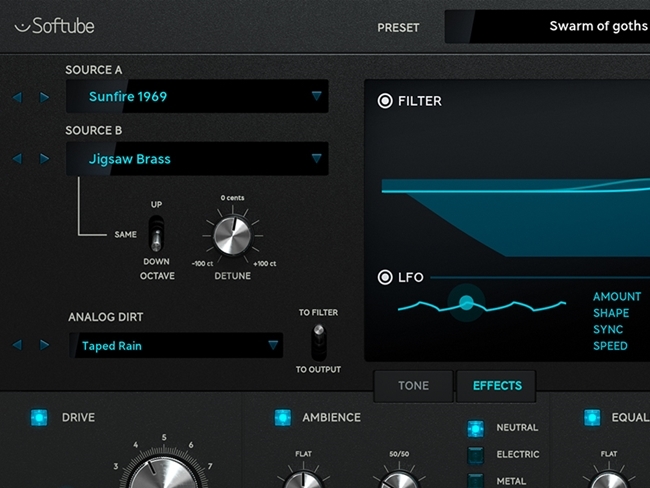650x488 pixels.
Task: Click the 0 cents detune readout
Action: pyautogui.click(x=232, y=198)
